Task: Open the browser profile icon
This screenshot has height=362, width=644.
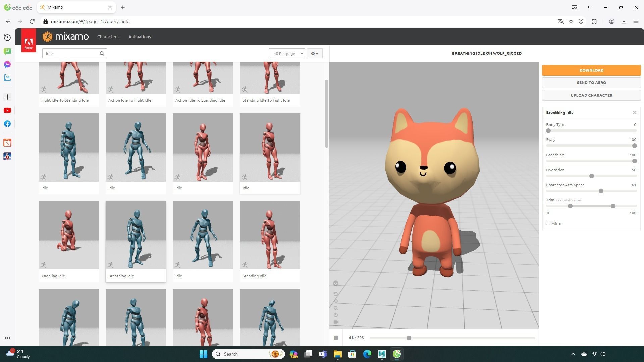Action: [612, 21]
